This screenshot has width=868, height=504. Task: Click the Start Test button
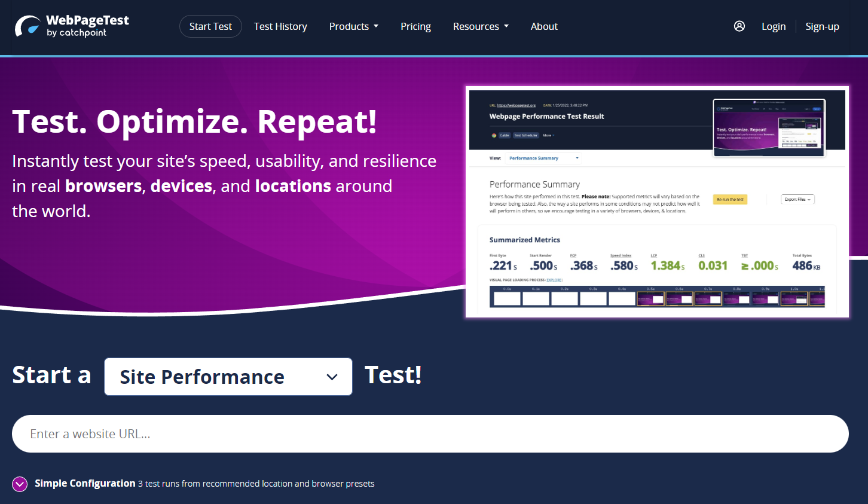tap(210, 26)
